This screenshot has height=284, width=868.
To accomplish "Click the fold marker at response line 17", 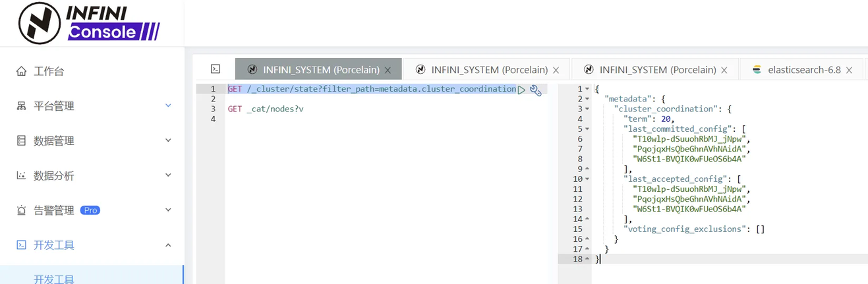I will coord(587,249).
